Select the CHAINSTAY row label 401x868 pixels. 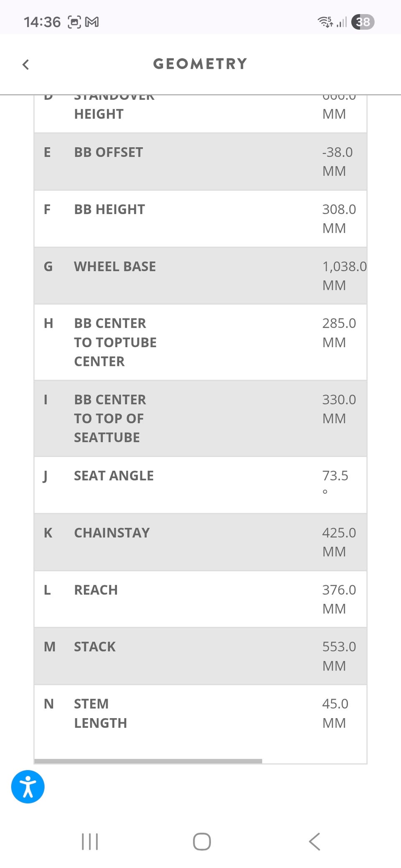112,532
